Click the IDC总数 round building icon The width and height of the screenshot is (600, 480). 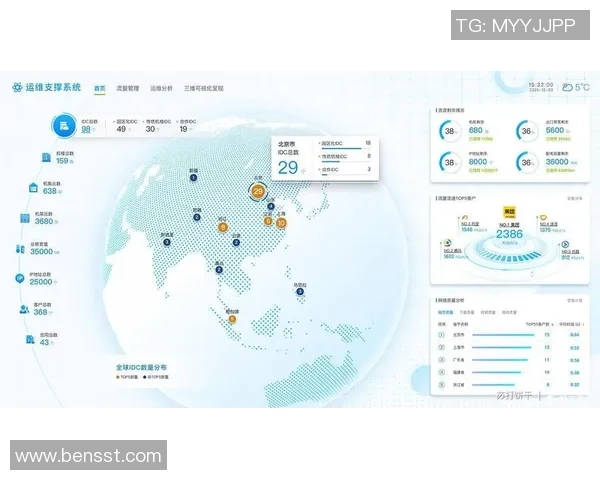pos(63,125)
